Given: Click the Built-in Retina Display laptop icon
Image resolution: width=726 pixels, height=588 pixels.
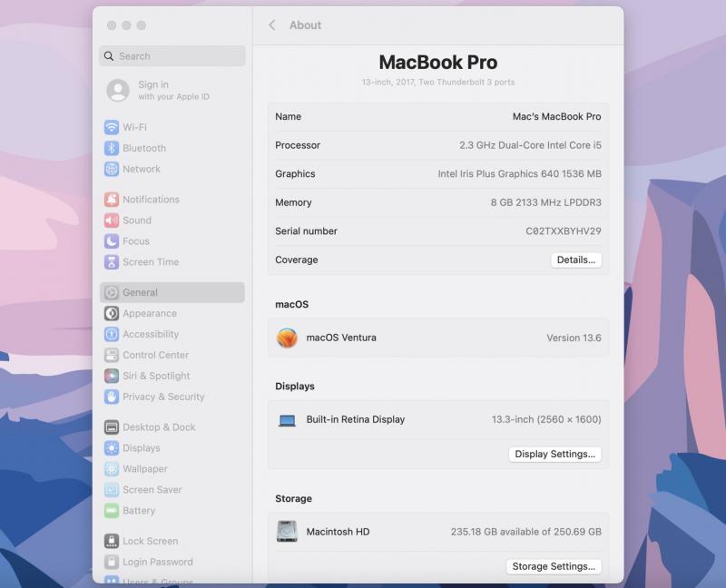Looking at the screenshot, I should coord(287,420).
